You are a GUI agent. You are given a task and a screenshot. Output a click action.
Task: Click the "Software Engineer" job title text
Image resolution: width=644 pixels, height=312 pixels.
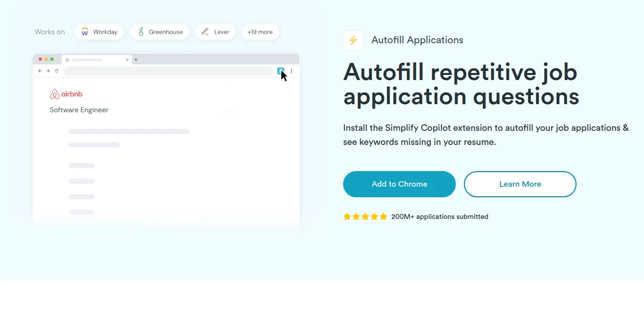[x=79, y=110]
